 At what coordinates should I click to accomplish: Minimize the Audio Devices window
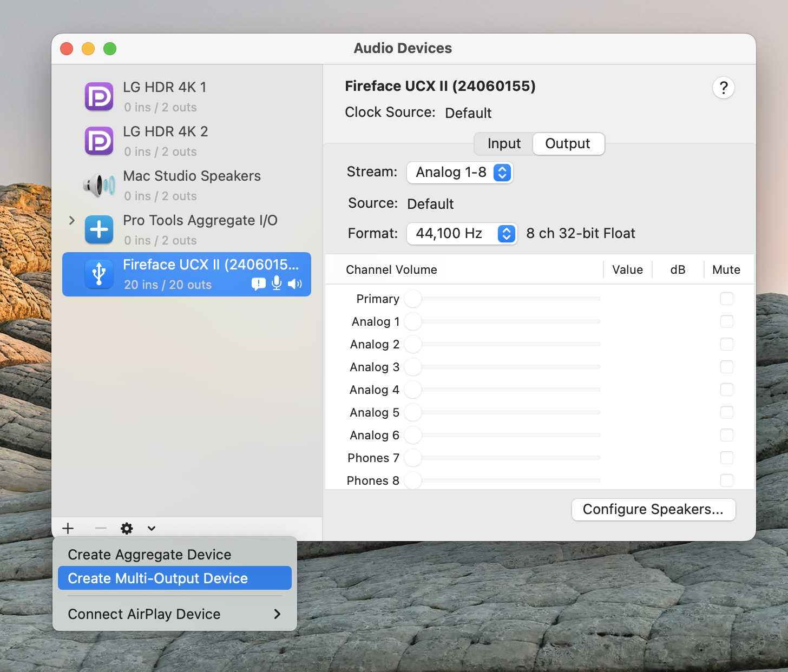coord(88,49)
